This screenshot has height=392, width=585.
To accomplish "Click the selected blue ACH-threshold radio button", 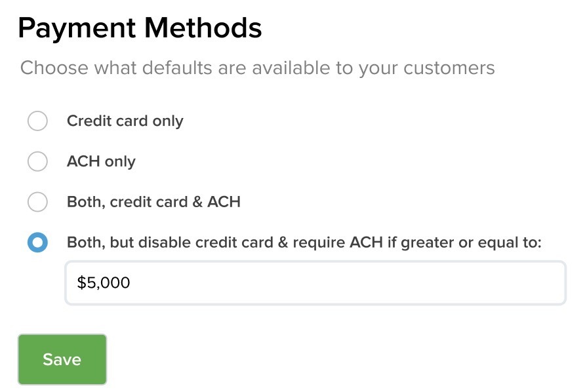I will [37, 243].
